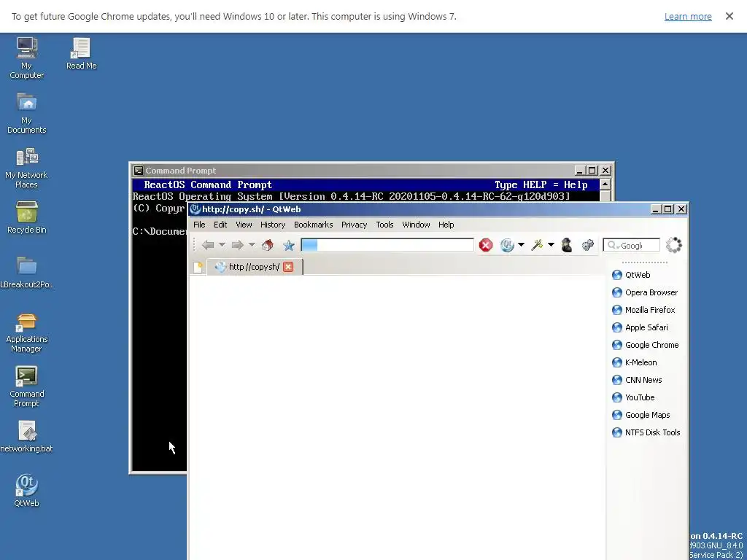
Task: Open the Help menu in QtWeb
Action: coord(446,225)
